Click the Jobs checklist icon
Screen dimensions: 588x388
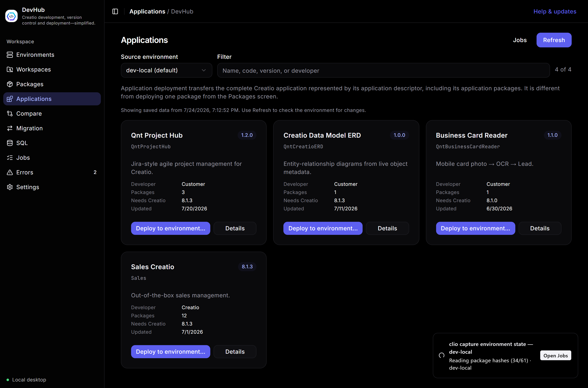tap(10, 158)
